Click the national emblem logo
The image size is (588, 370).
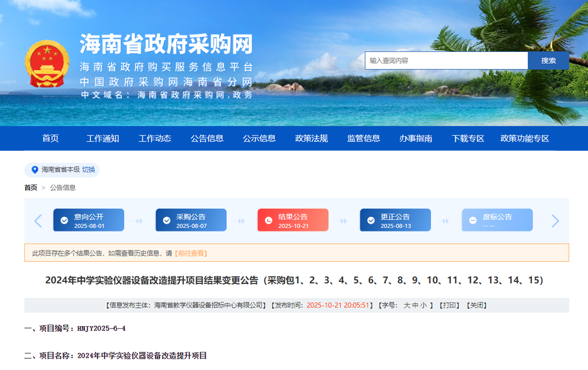point(47,64)
